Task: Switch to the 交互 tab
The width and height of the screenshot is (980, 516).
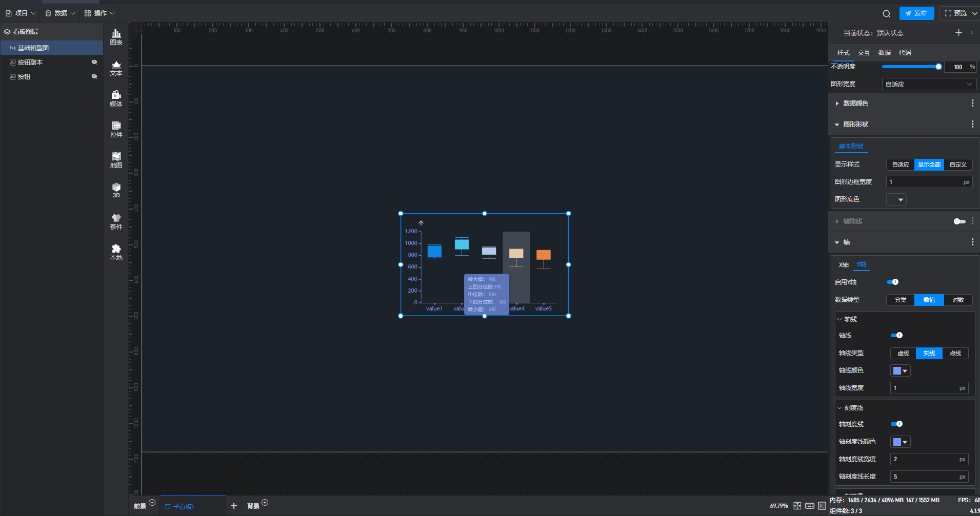Action: [x=864, y=53]
